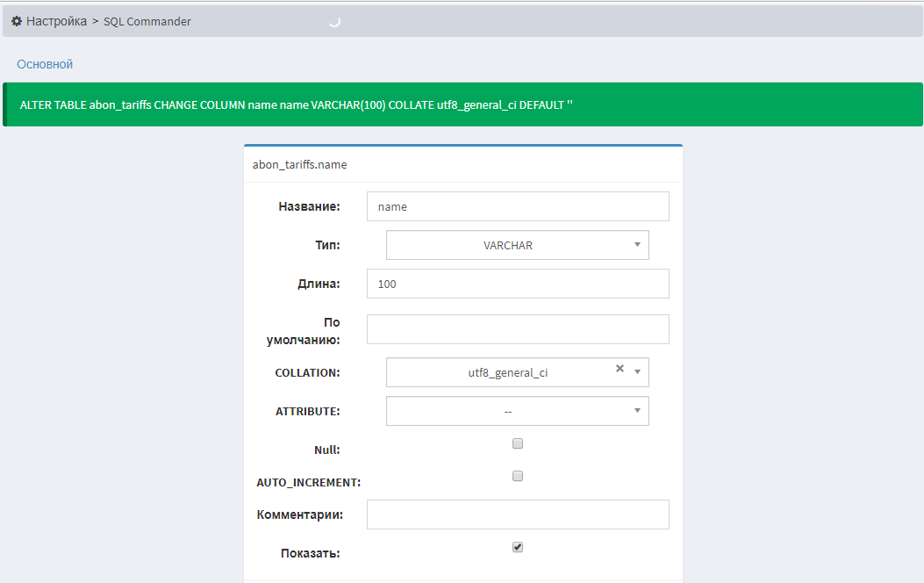The height and width of the screenshot is (583, 924).
Task: Click the abon_tariffs.name panel header
Action: tap(300, 164)
